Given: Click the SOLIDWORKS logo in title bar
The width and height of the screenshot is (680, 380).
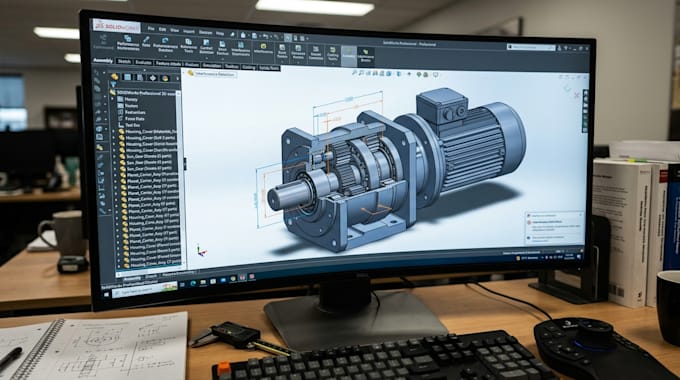Looking at the screenshot, I should pos(117,26).
